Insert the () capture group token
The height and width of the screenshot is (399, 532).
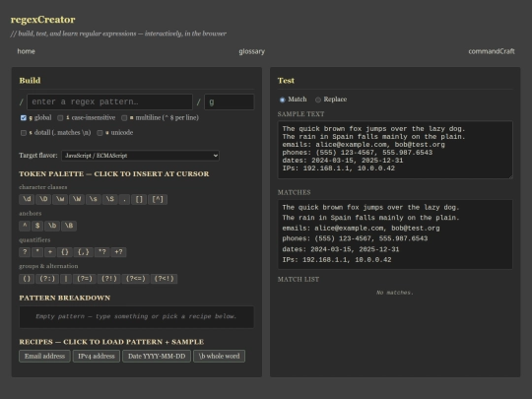(27, 279)
